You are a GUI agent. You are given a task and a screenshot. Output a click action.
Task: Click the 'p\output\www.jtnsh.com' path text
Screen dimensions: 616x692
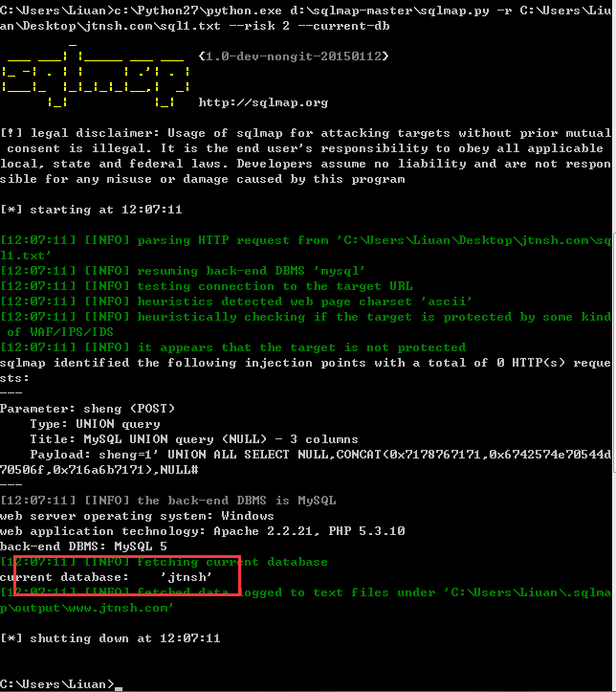click(x=86, y=608)
